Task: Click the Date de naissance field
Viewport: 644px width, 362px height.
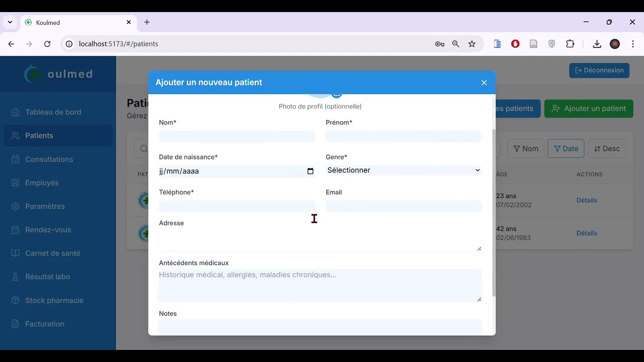Action: pos(237,171)
